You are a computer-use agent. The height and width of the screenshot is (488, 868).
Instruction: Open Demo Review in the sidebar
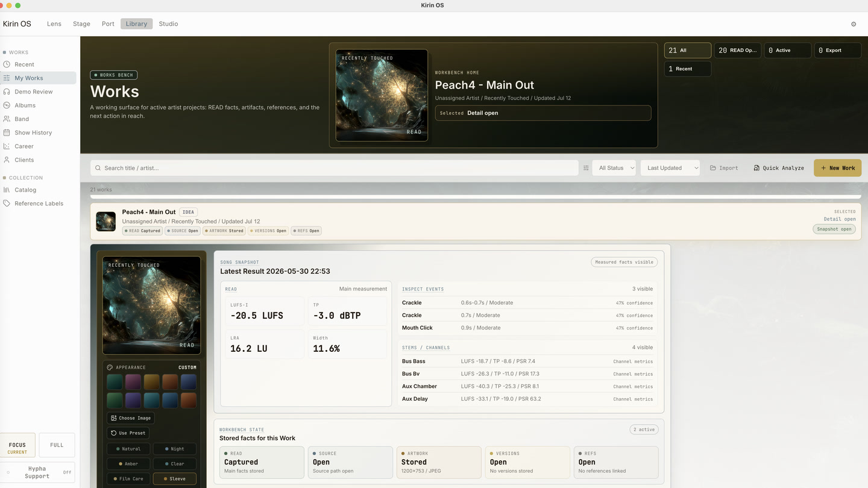[x=38, y=92]
